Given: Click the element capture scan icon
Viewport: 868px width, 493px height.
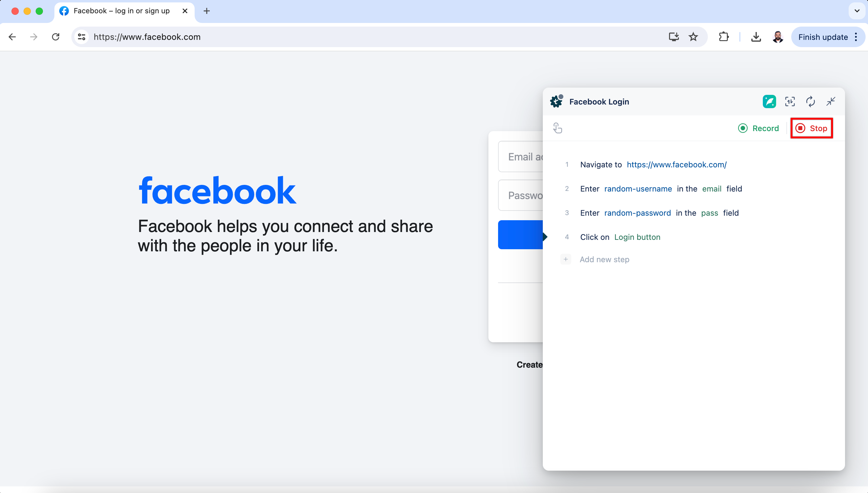Looking at the screenshot, I should tap(790, 101).
